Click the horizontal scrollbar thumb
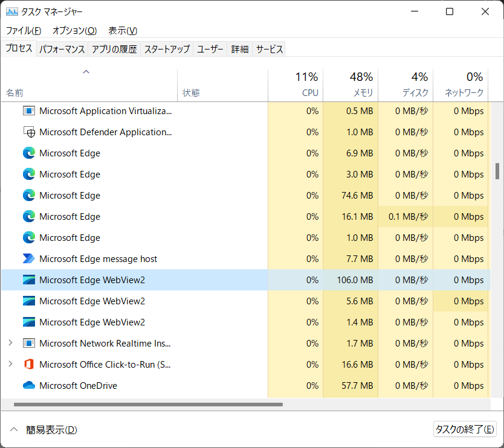 coord(148,405)
